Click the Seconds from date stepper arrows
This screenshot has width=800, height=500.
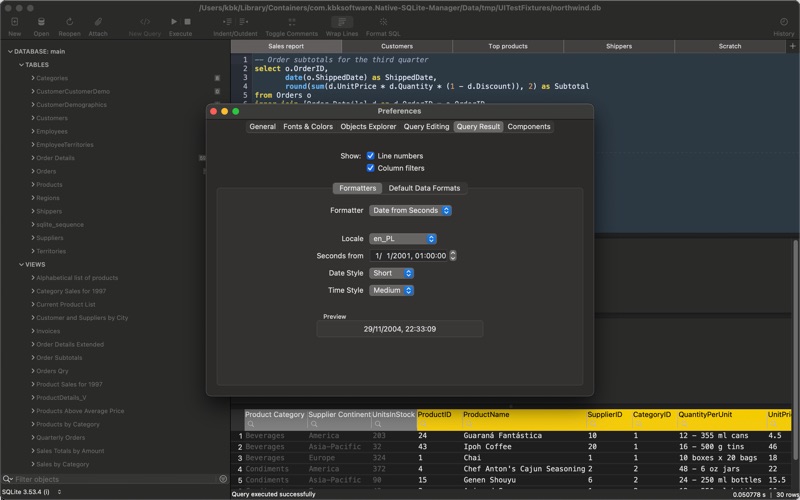[x=453, y=256]
